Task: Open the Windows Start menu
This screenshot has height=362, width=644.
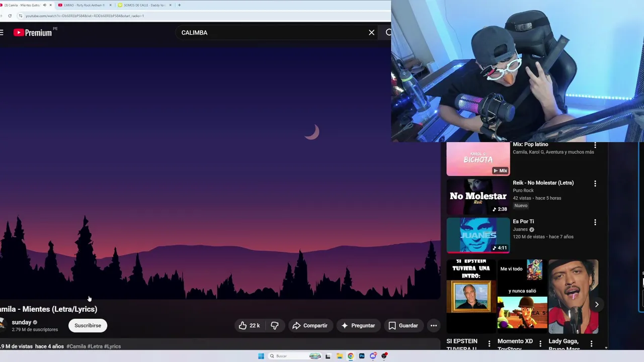Action: coord(261,356)
